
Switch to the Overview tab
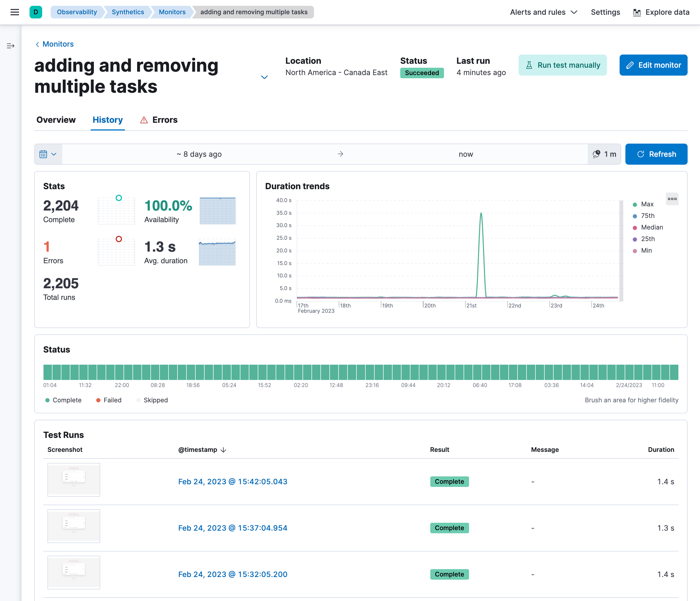click(56, 120)
